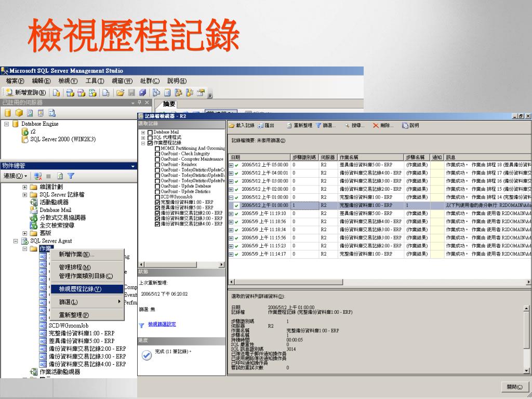Click the save all icon in main toolbar
Image resolution: width=532 pixels, height=399 pixels.
click(142, 92)
